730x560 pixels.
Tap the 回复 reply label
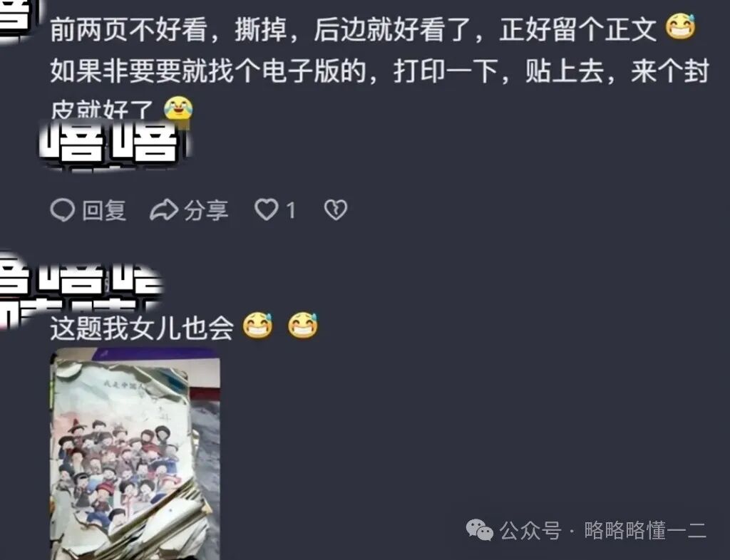[x=104, y=210]
